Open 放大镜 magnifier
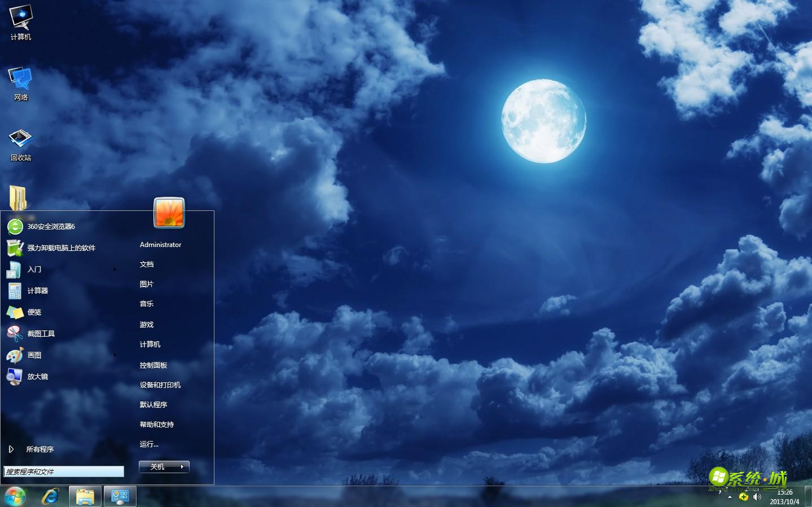Viewport: 812px width, 507px height. [x=37, y=377]
